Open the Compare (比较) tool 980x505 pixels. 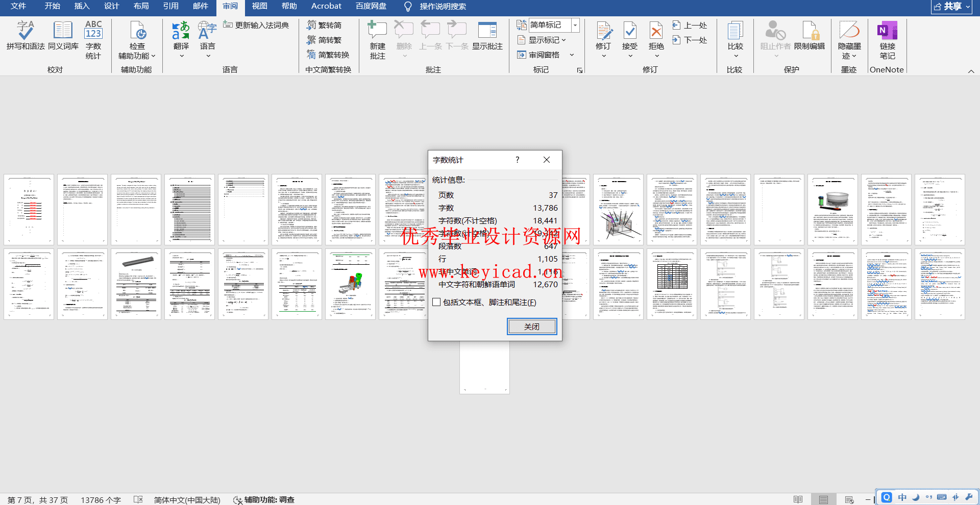click(x=736, y=36)
